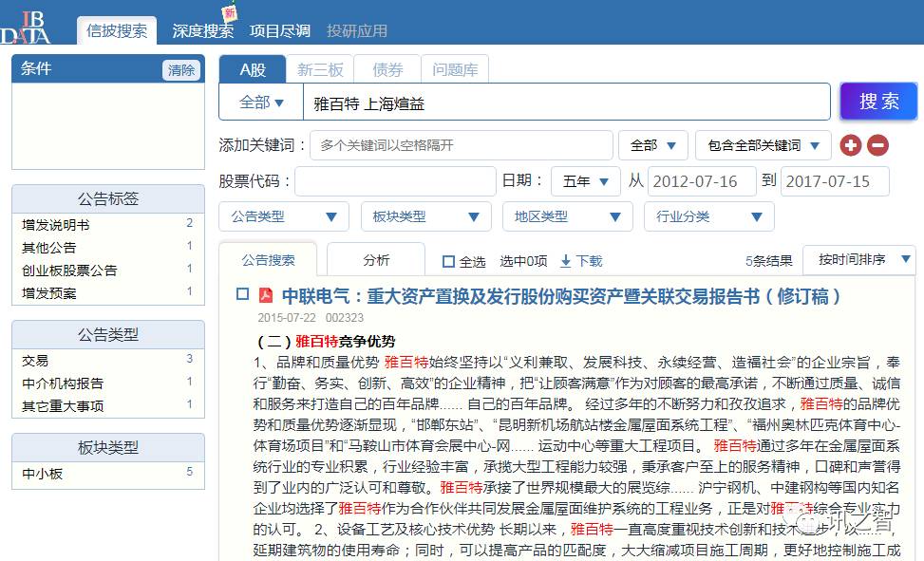
Task: Click the 5条结果 result count
Action: 768,261
